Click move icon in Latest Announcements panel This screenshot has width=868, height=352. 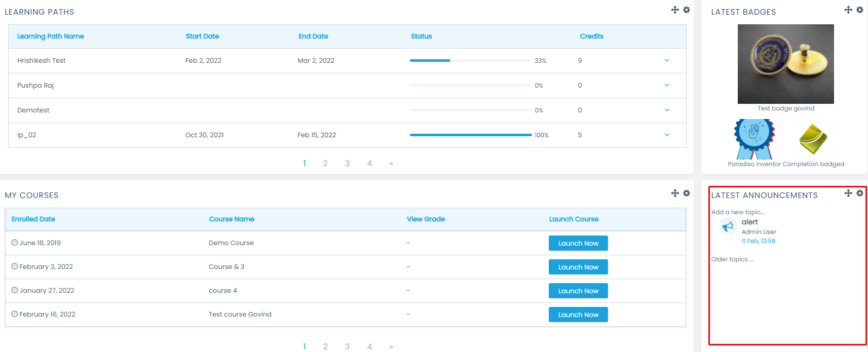(848, 193)
